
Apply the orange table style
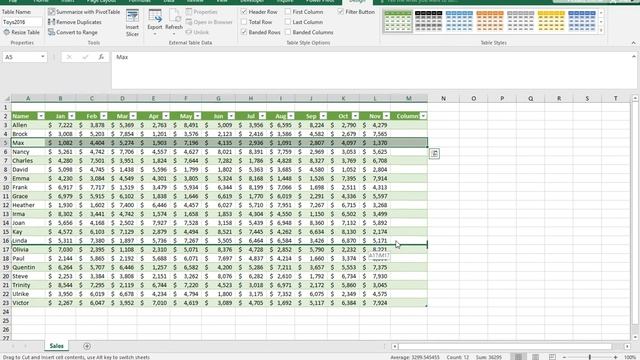[x=490, y=21]
